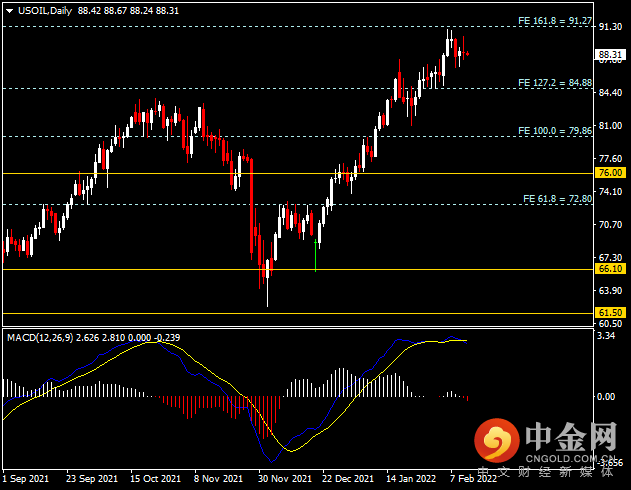Image resolution: width=631 pixels, height=490 pixels.
Task: Click the 63.90 price scale value
Action: [x=610, y=290]
